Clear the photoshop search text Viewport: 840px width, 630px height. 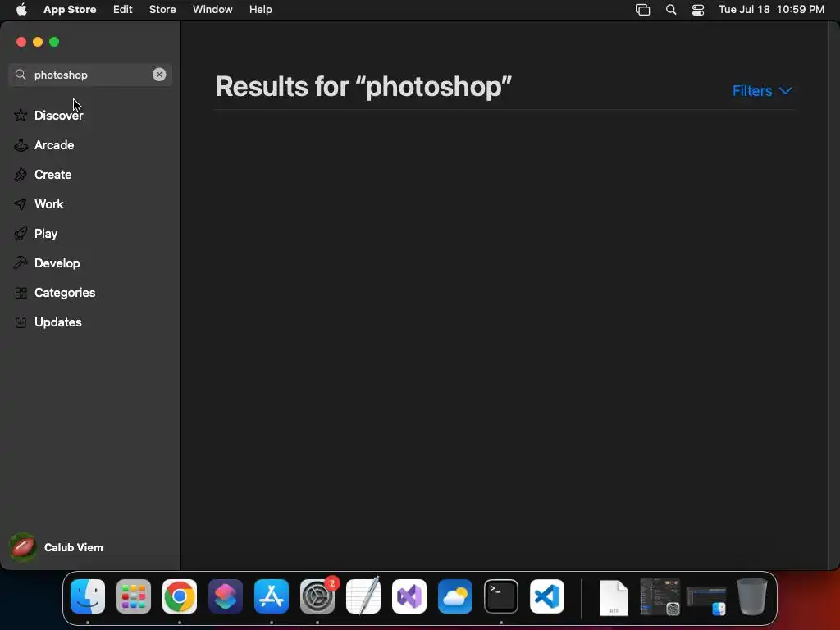[x=159, y=75]
